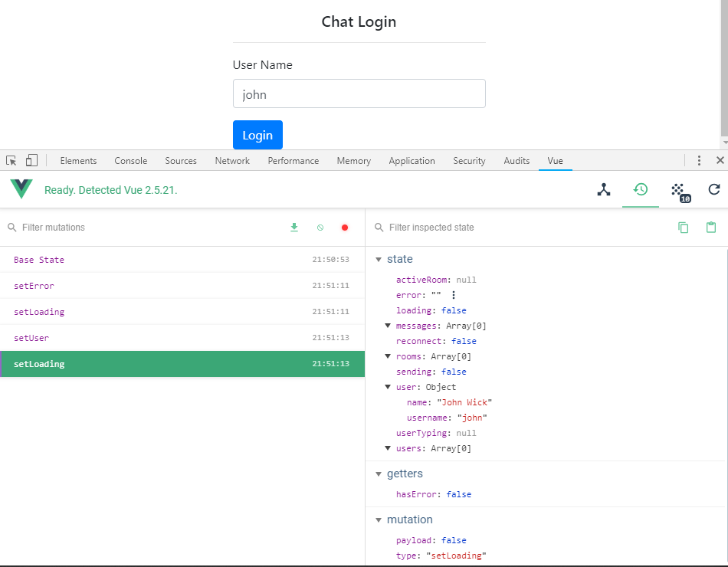Viewport: 728px width, 567px height.
Task: Click the reconnect state key
Action: [x=418, y=341]
